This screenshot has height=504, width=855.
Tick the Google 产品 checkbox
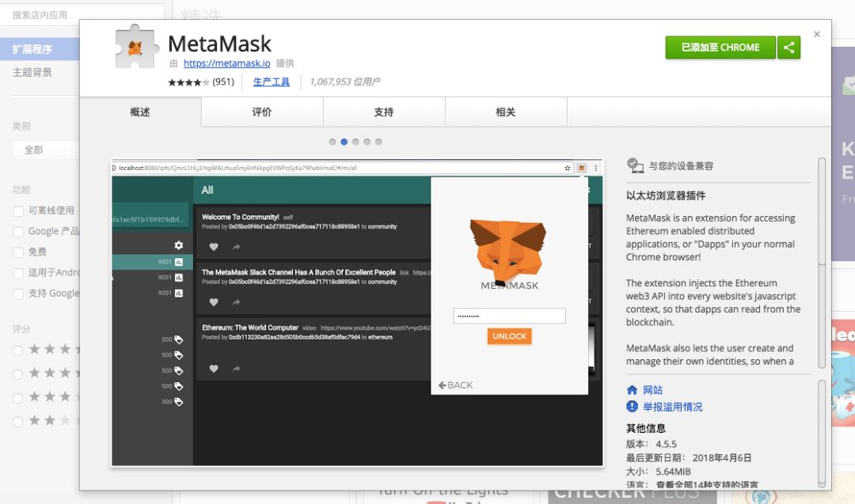point(18,232)
